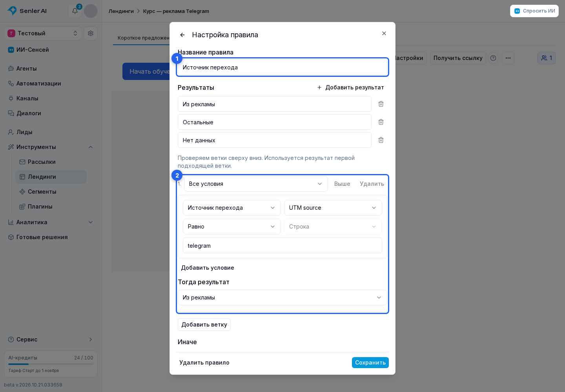Open Диалоги in the sidebar
Viewport: 565px width, 392px height.
pyautogui.click(x=51, y=113)
